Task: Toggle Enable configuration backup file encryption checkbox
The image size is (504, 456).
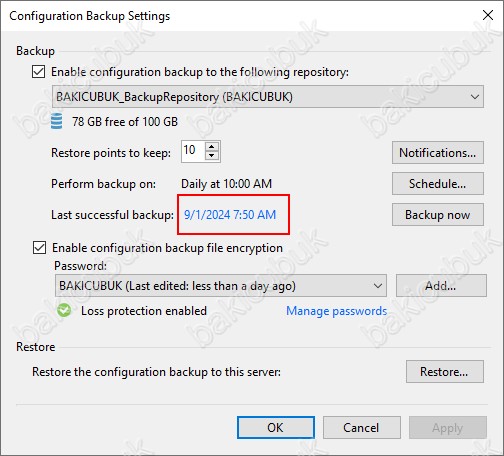Action: (39, 248)
